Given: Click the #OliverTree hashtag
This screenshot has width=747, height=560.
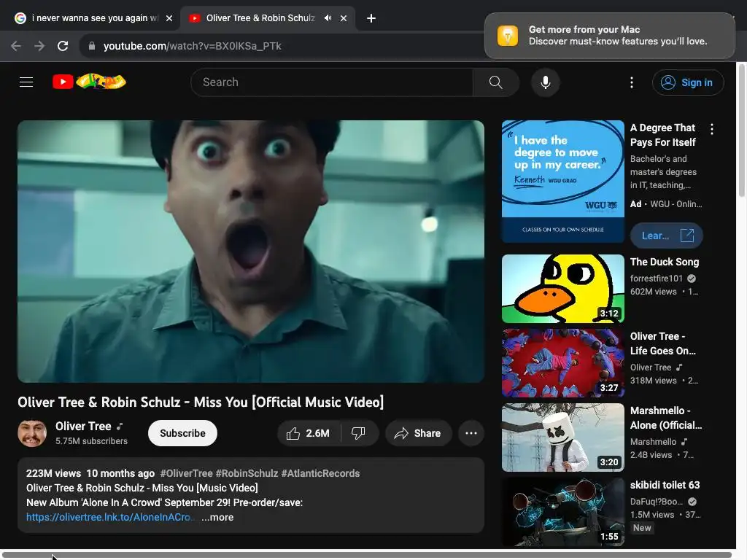Looking at the screenshot, I should [x=186, y=473].
